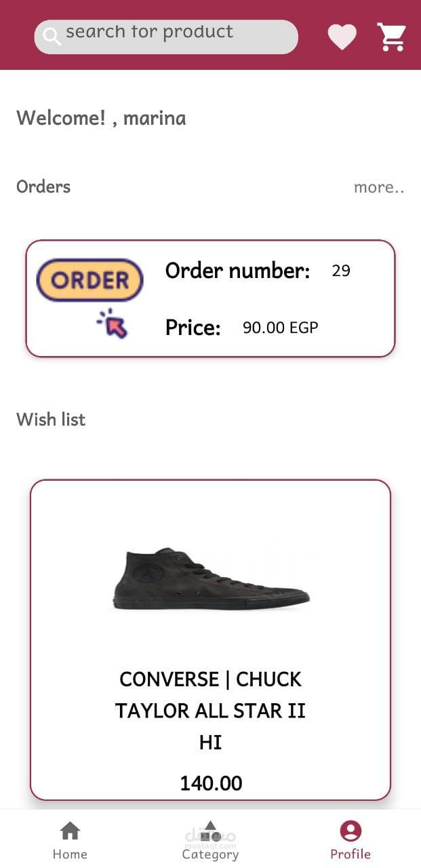This screenshot has height=868, width=421.
Task: Click the Wish list heading
Action: point(51,419)
